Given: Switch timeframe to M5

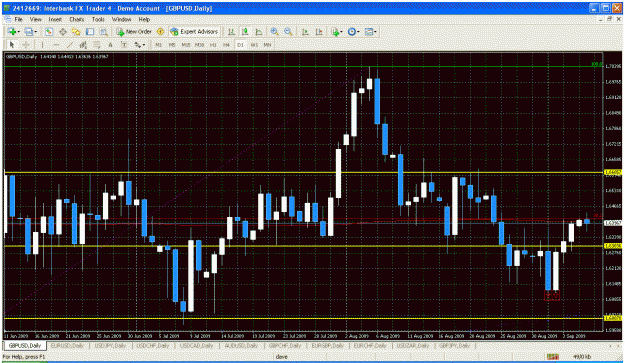Looking at the screenshot, I should tap(172, 45).
